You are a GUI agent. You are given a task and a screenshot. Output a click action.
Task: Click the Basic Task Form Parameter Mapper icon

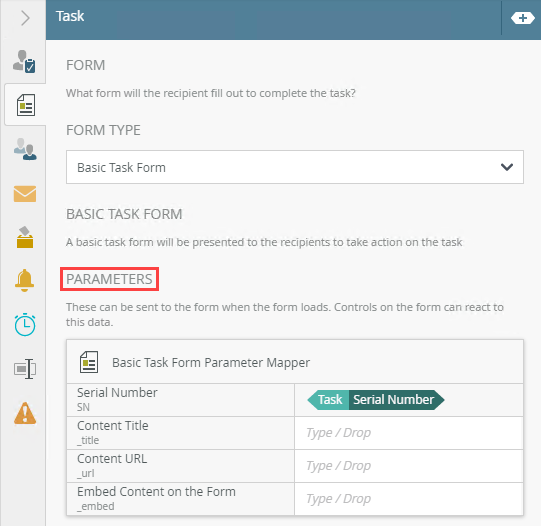point(89,362)
